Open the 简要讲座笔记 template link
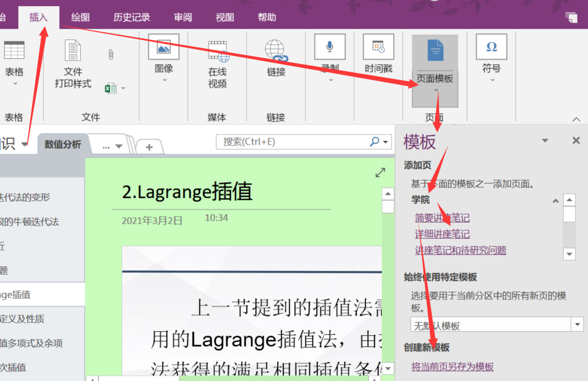 [x=443, y=218]
